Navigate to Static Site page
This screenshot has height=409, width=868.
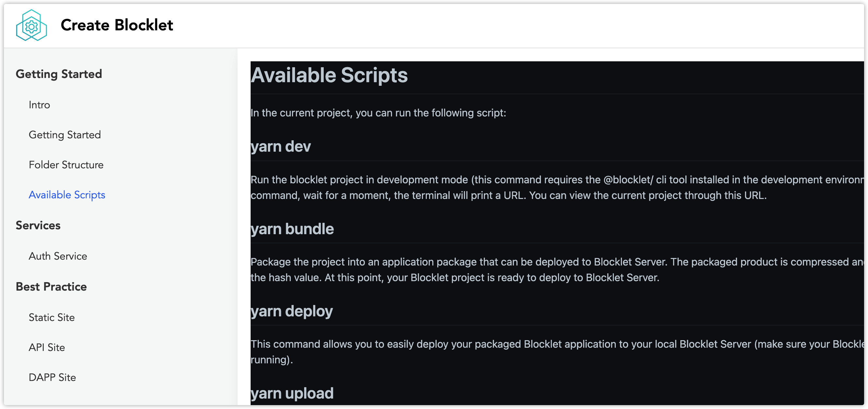click(52, 318)
